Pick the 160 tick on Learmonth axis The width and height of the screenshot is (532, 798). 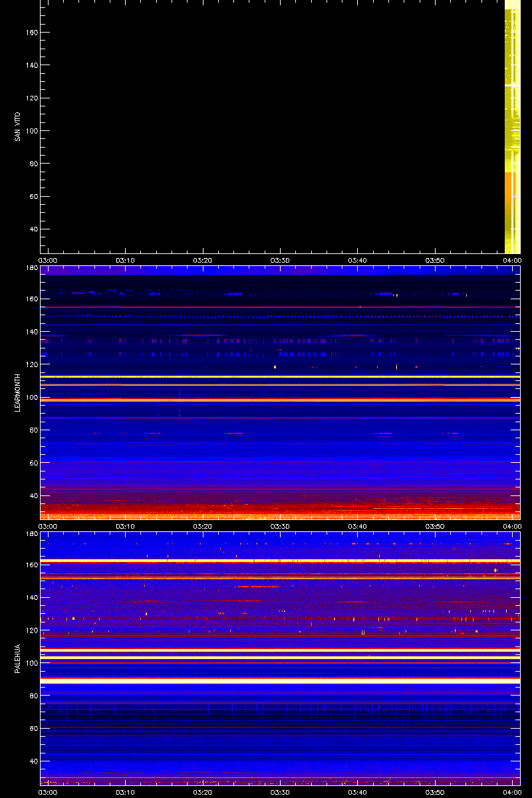[33, 299]
